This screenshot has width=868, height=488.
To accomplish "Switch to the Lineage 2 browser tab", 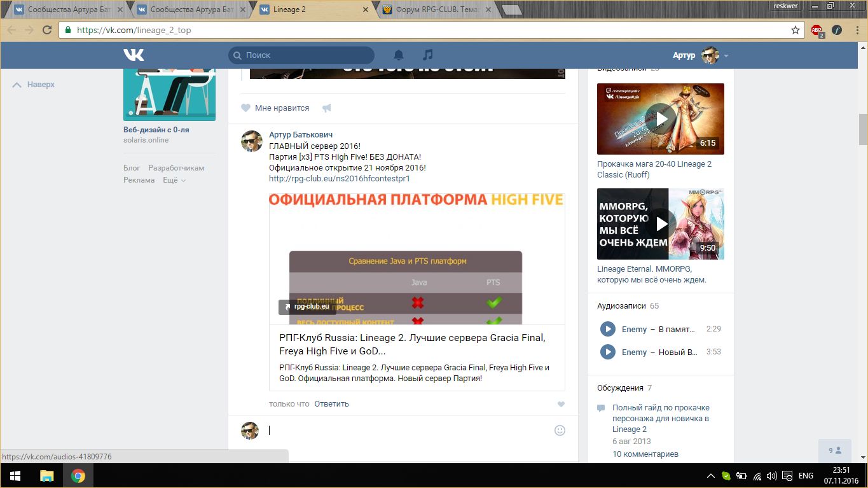I will (312, 10).
